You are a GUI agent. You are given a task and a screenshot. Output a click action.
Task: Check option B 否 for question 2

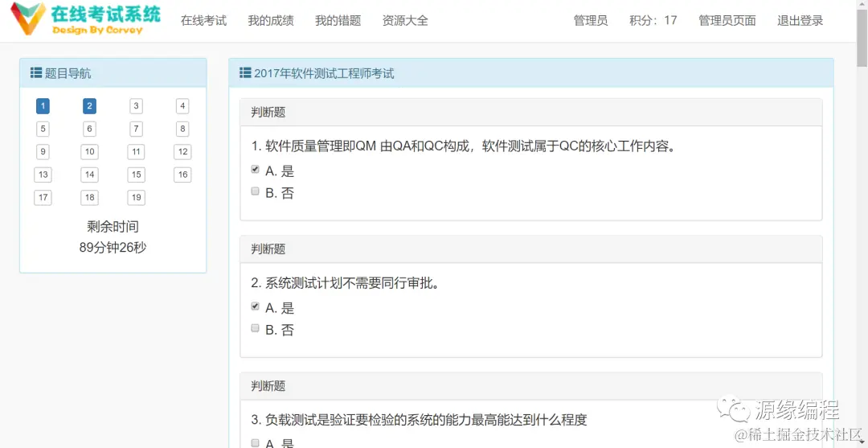point(256,328)
